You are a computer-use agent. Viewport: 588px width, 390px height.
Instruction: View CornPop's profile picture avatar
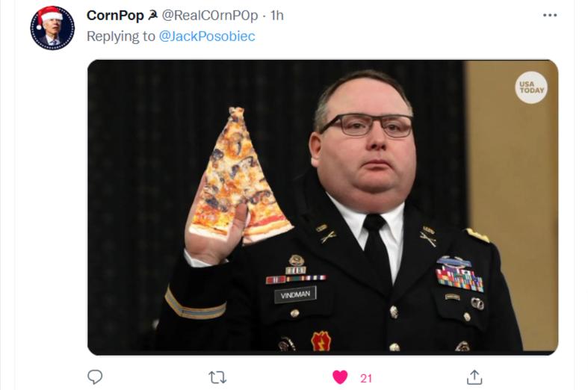(52, 28)
